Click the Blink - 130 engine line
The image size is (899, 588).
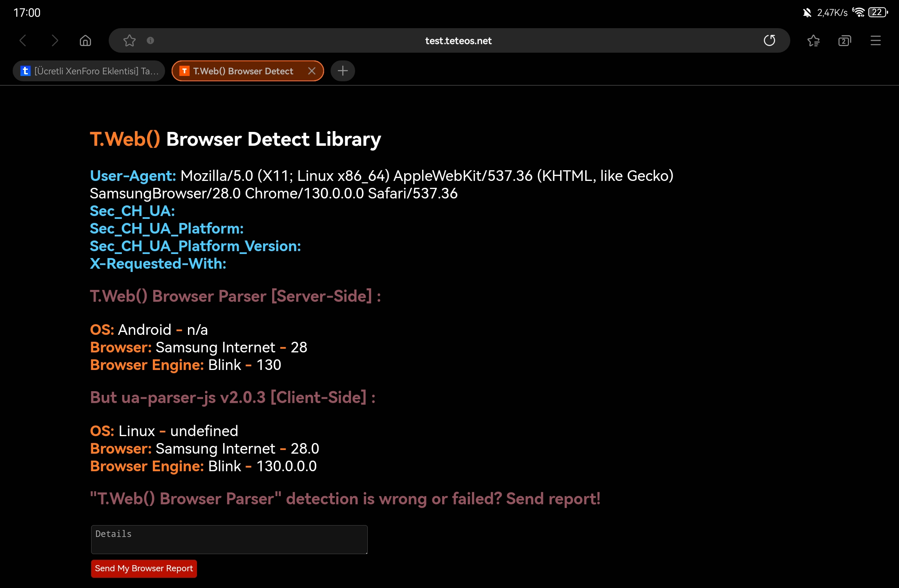[x=186, y=365]
